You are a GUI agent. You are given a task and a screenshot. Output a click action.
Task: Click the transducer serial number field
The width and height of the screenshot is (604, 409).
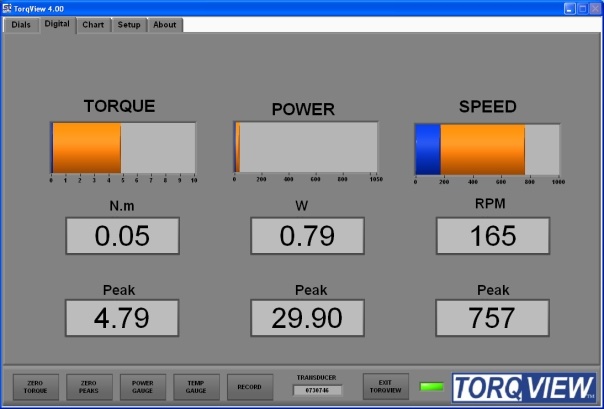pos(318,391)
